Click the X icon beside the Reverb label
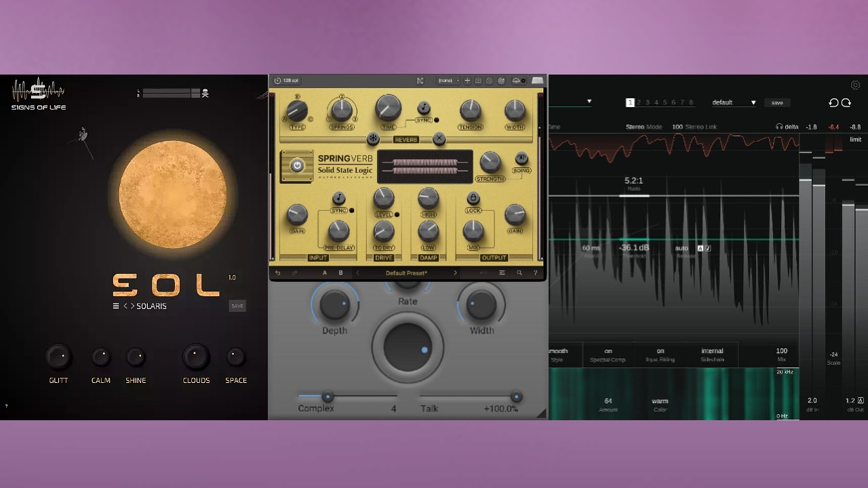Screen dimensions: 868x488 click(x=439, y=138)
